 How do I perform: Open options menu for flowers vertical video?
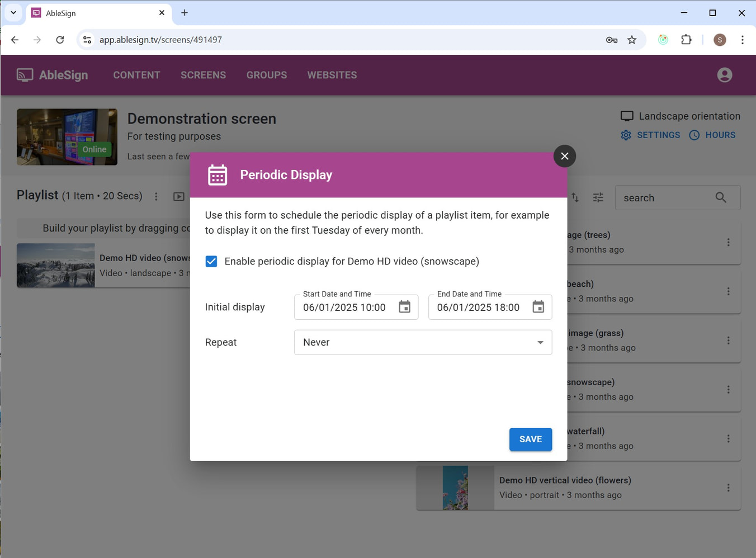pyautogui.click(x=728, y=488)
